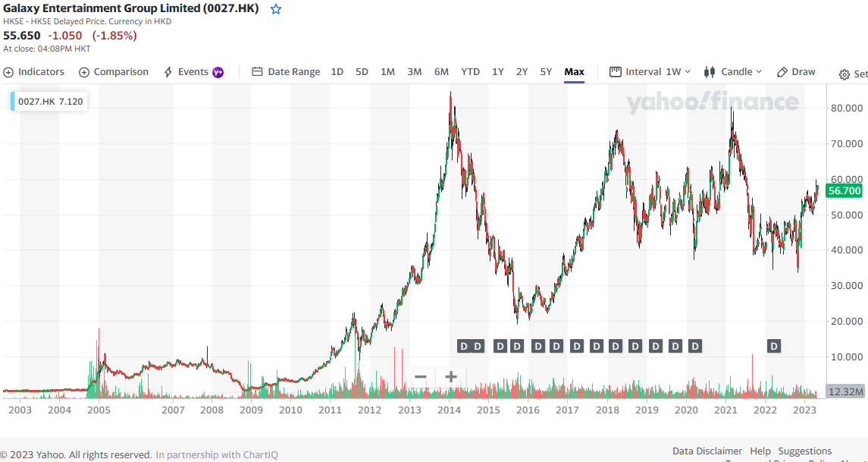This screenshot has width=868, height=462.
Task: Open the Help link
Action: (x=760, y=451)
